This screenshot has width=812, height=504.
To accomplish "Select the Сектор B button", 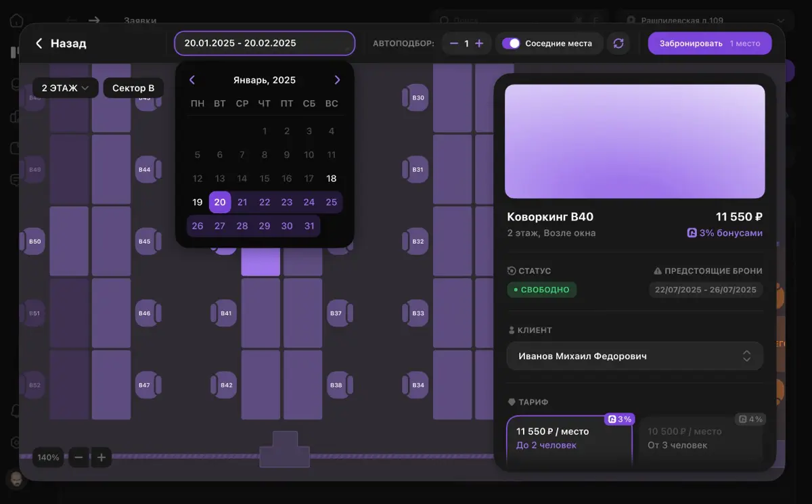I will pyautogui.click(x=133, y=88).
